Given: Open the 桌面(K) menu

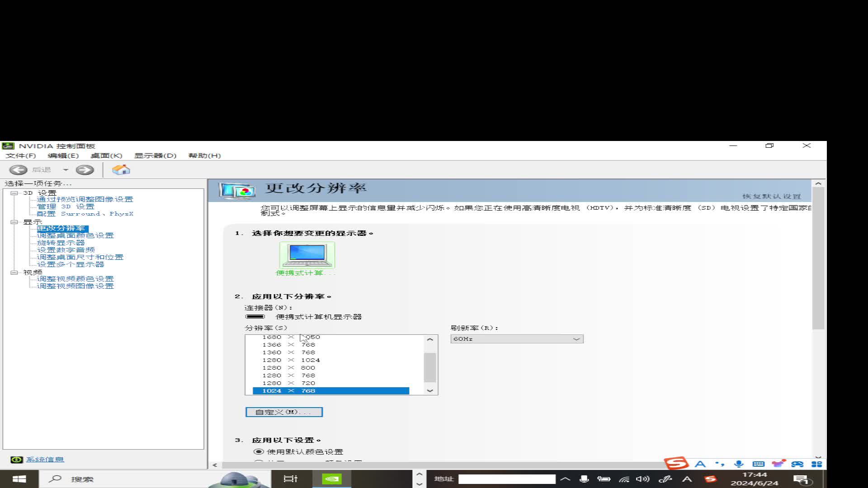Looking at the screenshot, I should pyautogui.click(x=106, y=155).
